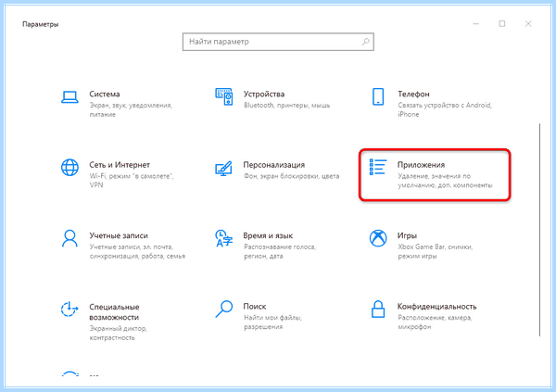Click the text 'Распознавание голоса, регион, дата'
Screen dimensions: 556x392
(x=280, y=251)
